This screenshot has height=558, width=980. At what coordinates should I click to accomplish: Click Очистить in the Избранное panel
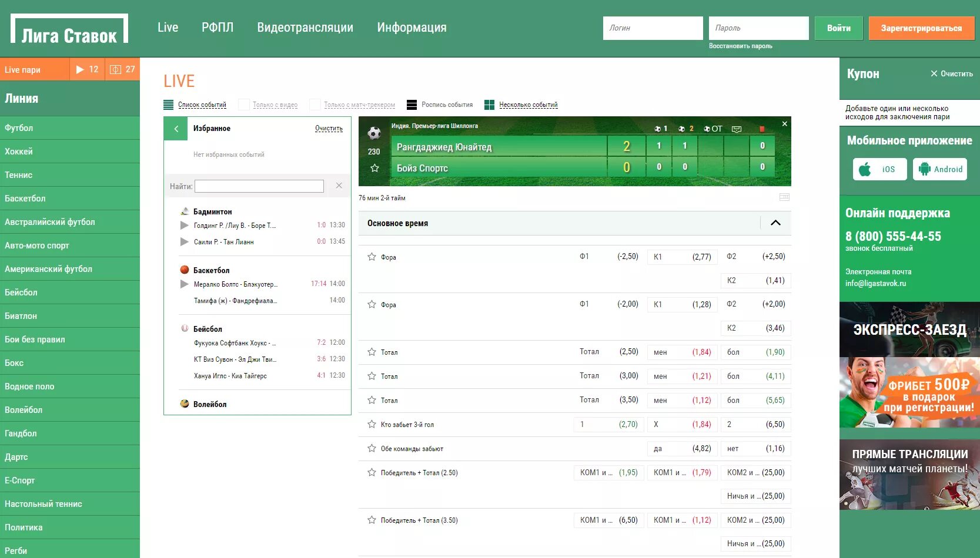[x=329, y=129]
